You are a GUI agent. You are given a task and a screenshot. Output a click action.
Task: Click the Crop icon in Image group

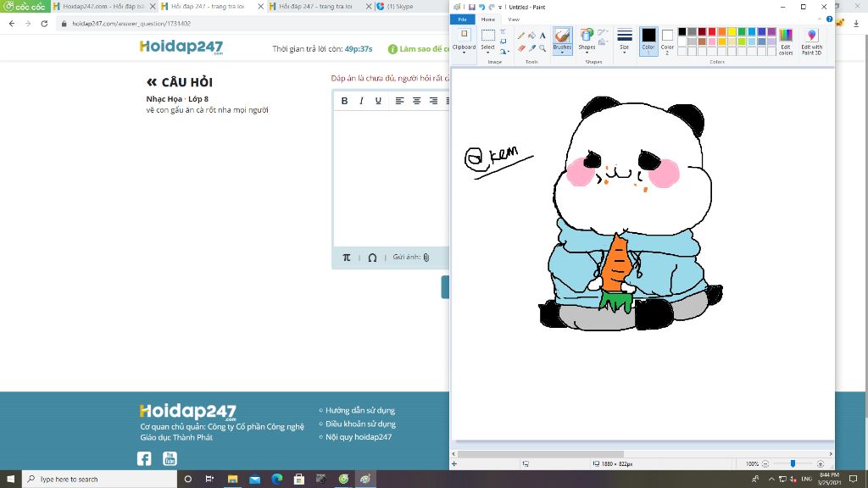point(503,32)
